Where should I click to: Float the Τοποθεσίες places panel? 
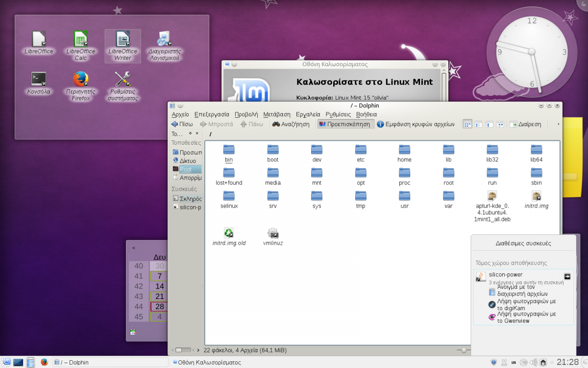(x=190, y=133)
